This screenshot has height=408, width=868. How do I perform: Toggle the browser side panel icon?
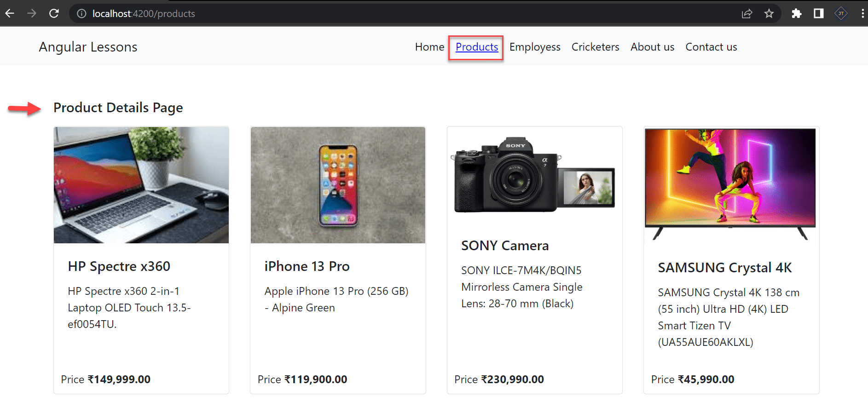819,14
